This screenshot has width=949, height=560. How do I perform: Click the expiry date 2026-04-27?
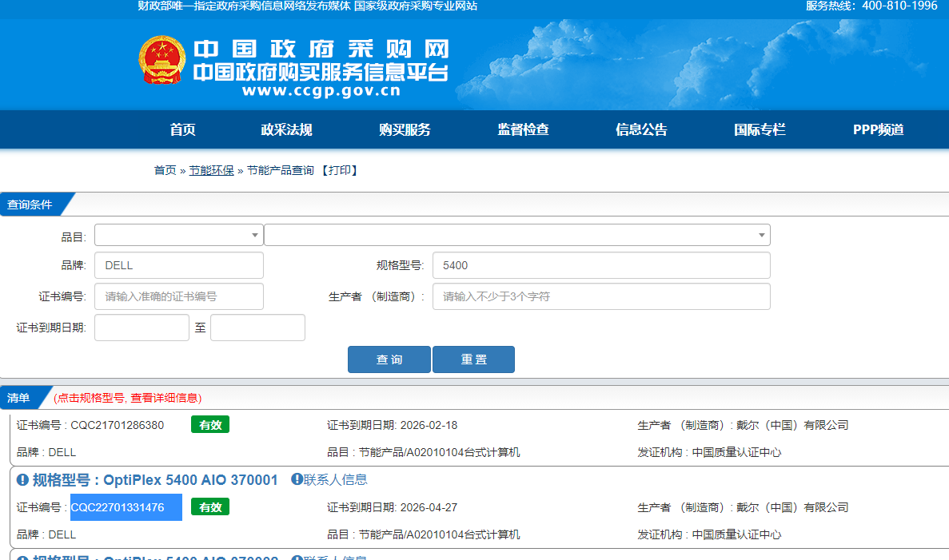pos(429,507)
